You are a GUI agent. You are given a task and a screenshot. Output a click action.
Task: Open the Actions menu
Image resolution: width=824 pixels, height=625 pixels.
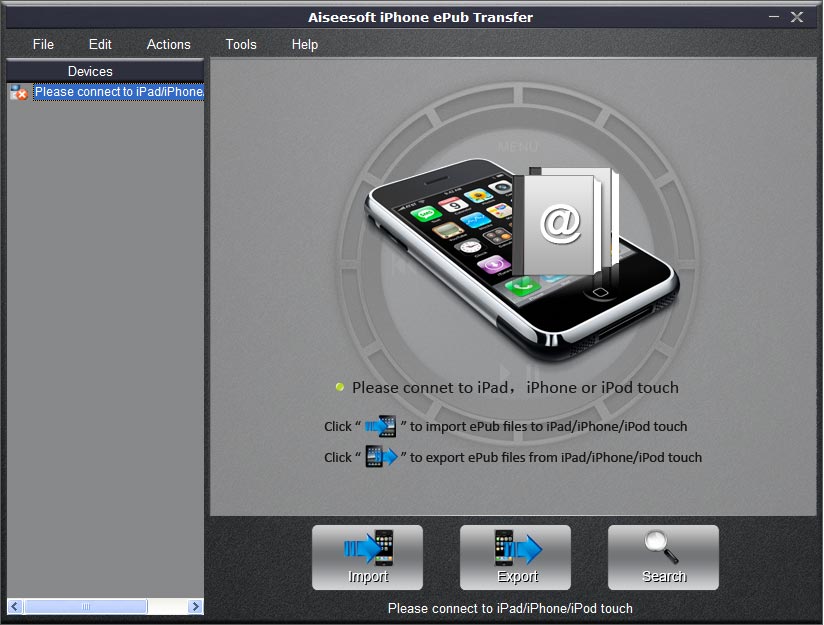pyautogui.click(x=168, y=44)
